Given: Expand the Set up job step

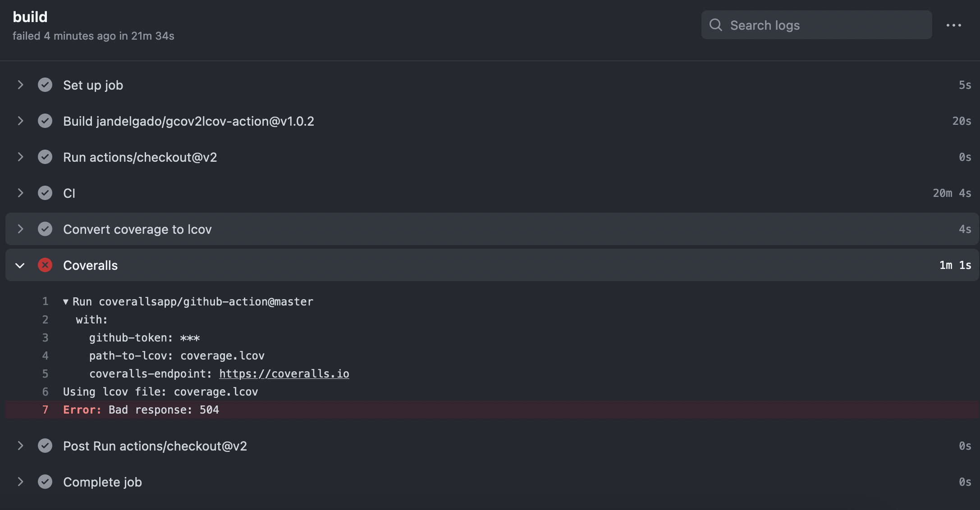Looking at the screenshot, I should [20, 85].
